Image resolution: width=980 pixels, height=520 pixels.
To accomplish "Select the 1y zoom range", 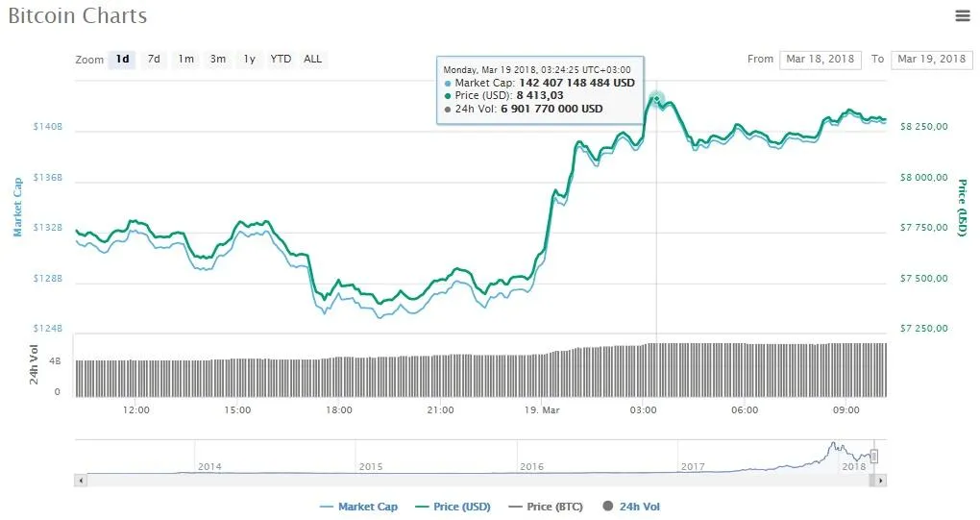I will (249, 60).
